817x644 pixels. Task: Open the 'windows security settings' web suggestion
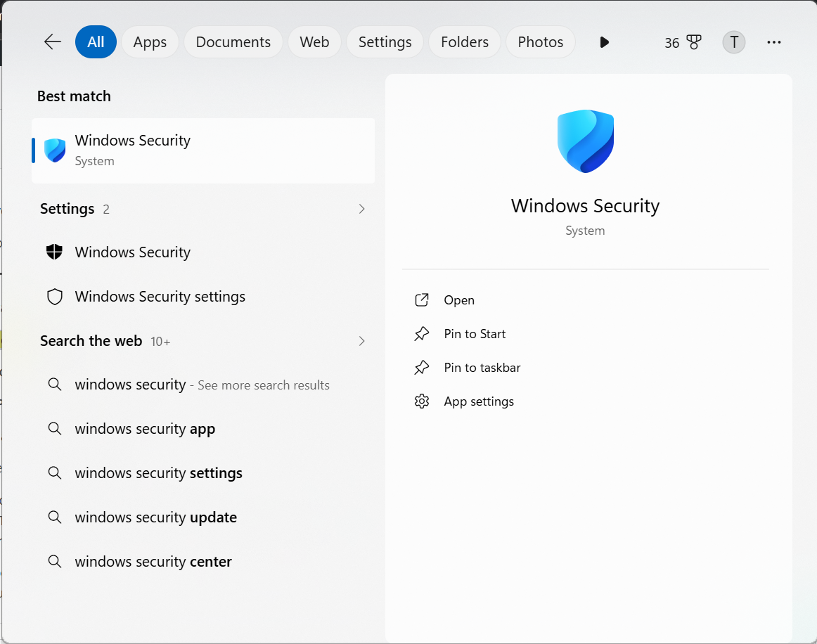pyautogui.click(x=203, y=473)
